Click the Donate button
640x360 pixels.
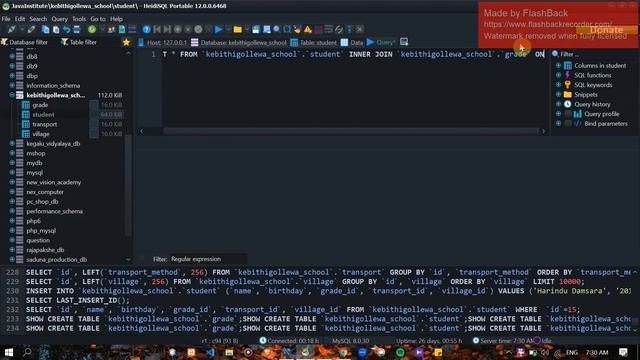[606, 30]
